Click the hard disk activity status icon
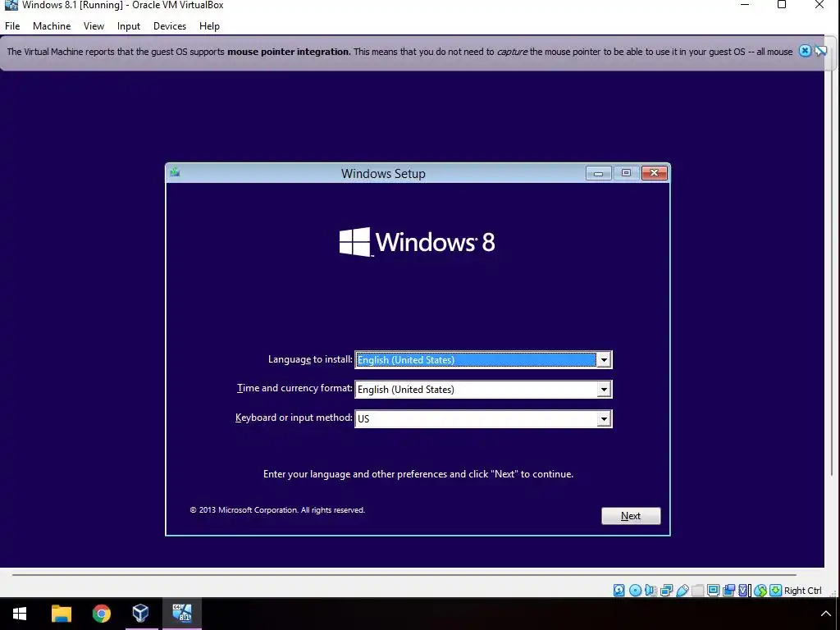 click(x=619, y=591)
